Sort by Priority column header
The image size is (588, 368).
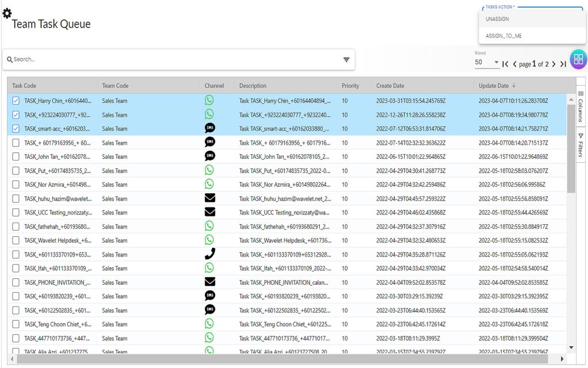[x=350, y=86]
